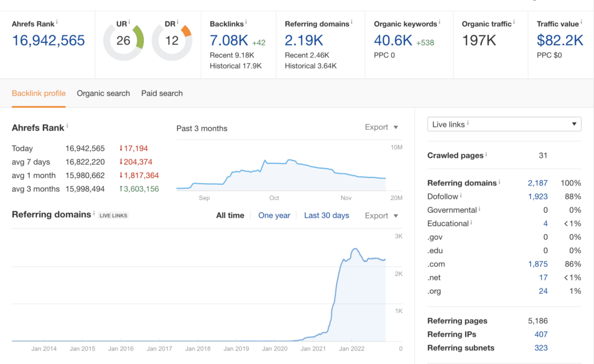Click info icon beside Governmental
This screenshot has width=594, height=364.
click(479, 209)
